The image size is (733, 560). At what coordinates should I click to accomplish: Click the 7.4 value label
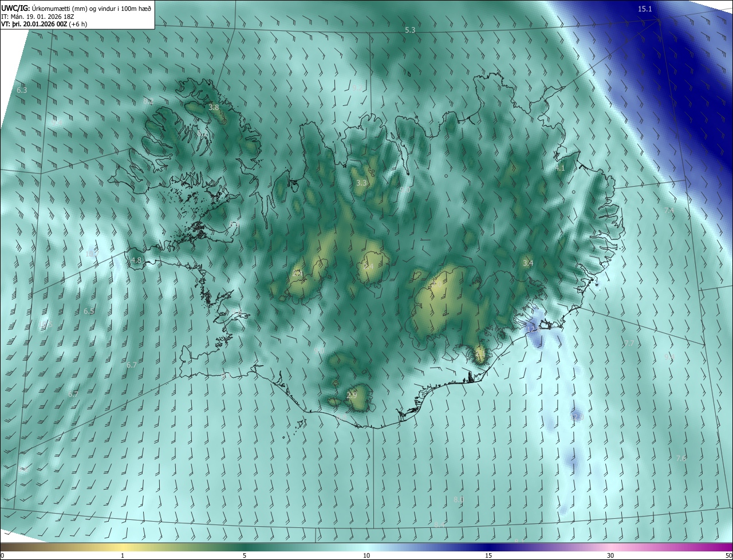[668, 211]
